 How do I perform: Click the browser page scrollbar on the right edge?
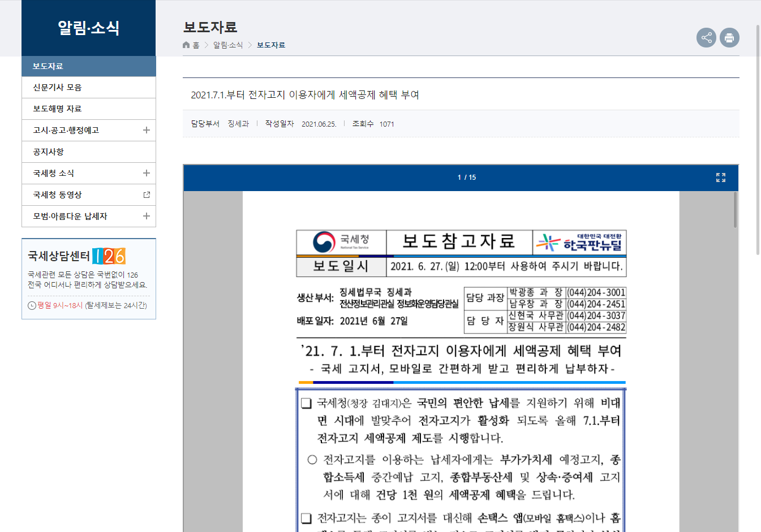(758, 140)
